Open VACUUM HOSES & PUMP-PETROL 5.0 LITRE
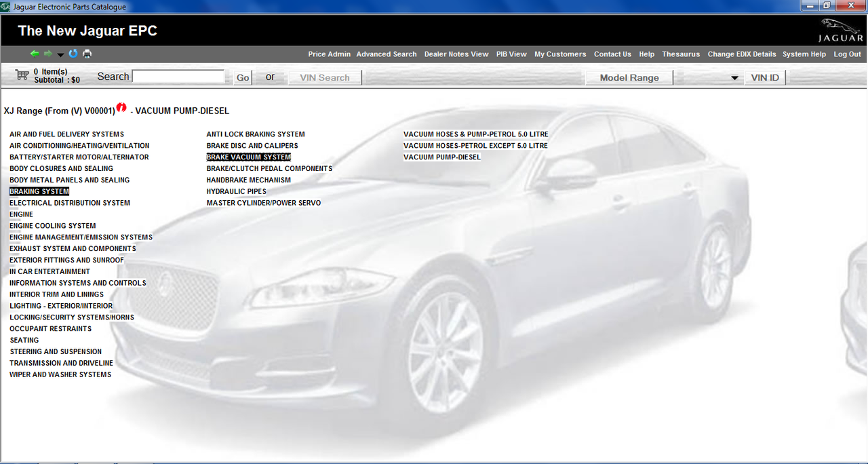This screenshot has height=464, width=868. pos(476,134)
